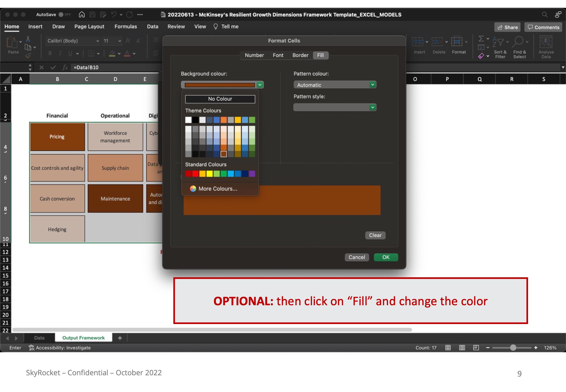Switch to the Number tab in Format Cells

[254, 55]
